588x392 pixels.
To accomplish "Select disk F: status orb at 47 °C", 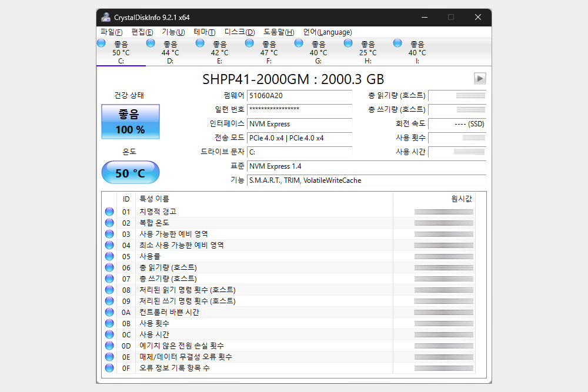I will tap(249, 43).
